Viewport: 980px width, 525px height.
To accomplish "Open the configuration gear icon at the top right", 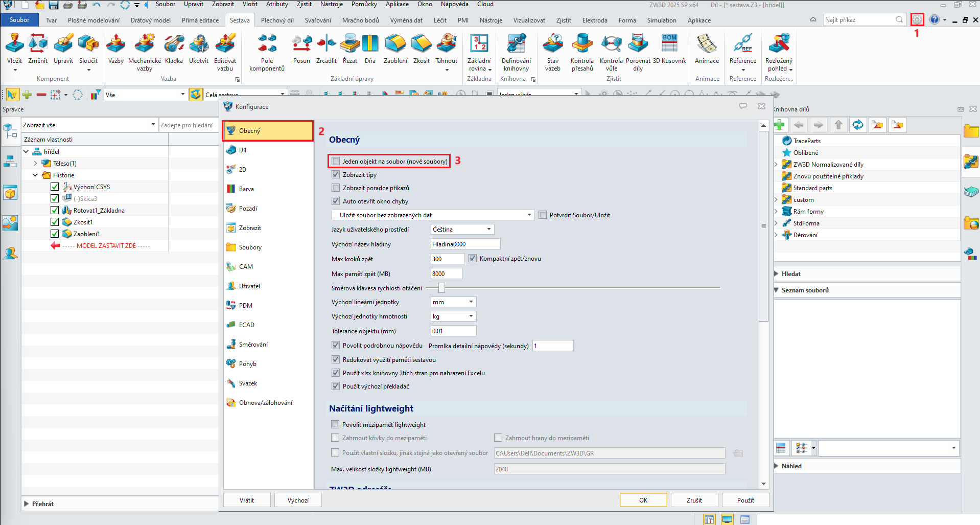I will pyautogui.click(x=917, y=20).
